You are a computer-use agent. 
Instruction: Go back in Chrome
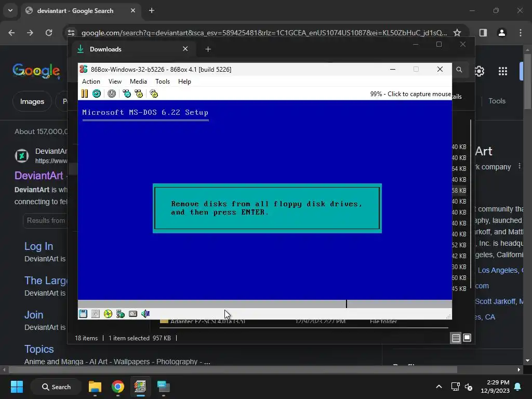(x=11, y=33)
